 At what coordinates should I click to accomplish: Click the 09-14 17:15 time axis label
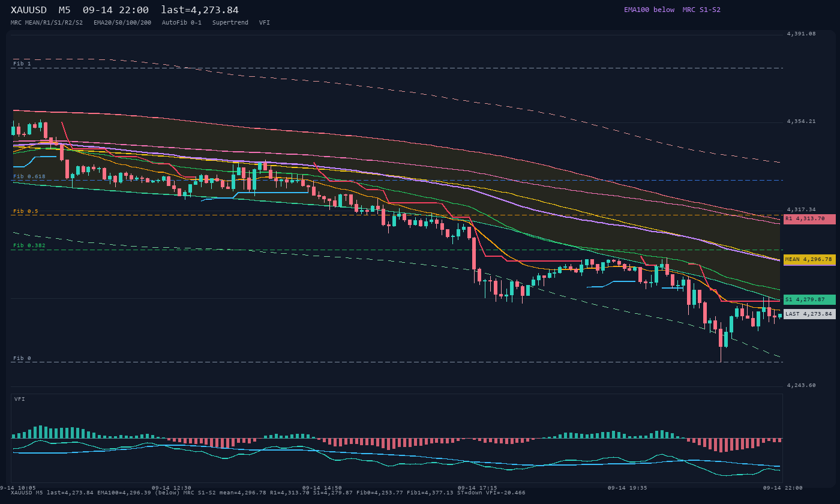[477, 488]
